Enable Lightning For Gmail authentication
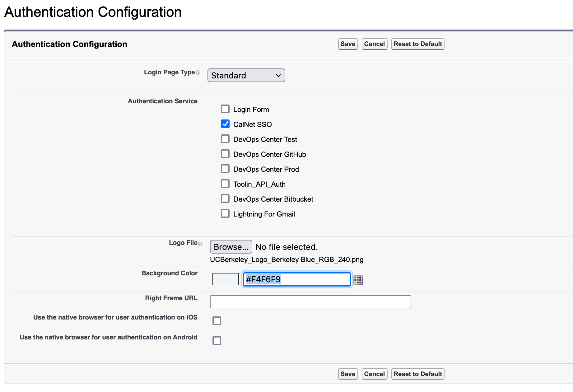 pyautogui.click(x=225, y=213)
